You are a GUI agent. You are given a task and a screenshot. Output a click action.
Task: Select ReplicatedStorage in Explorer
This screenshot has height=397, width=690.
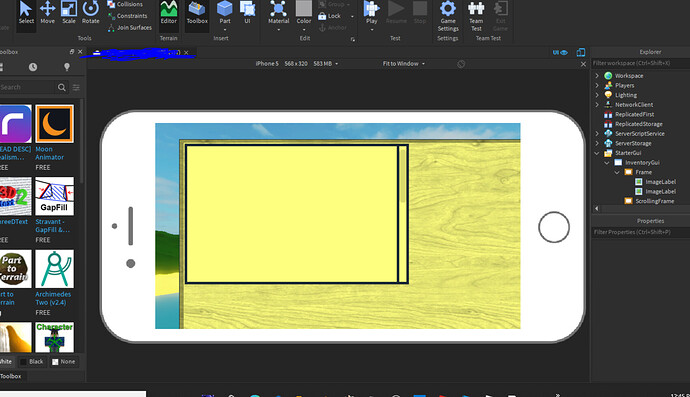(x=639, y=124)
